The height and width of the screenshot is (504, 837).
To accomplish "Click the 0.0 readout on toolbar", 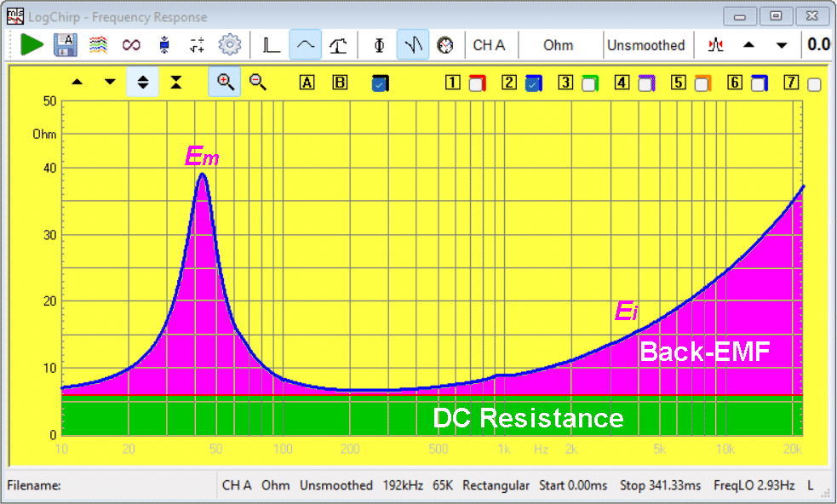I will [819, 44].
